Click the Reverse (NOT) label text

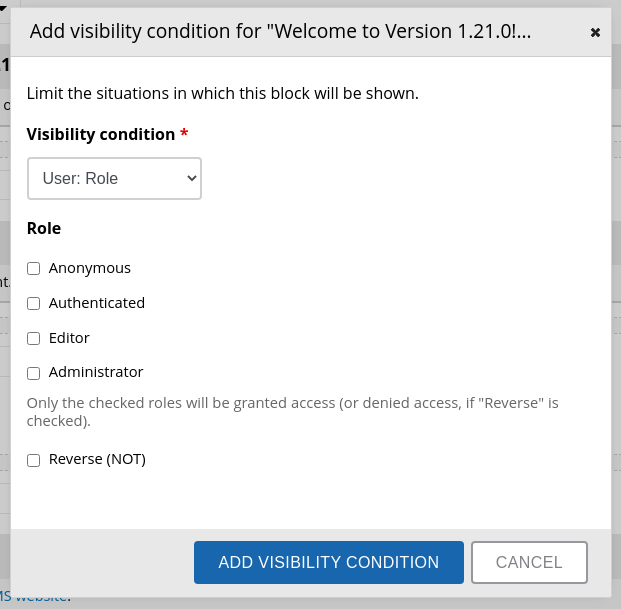tap(97, 459)
